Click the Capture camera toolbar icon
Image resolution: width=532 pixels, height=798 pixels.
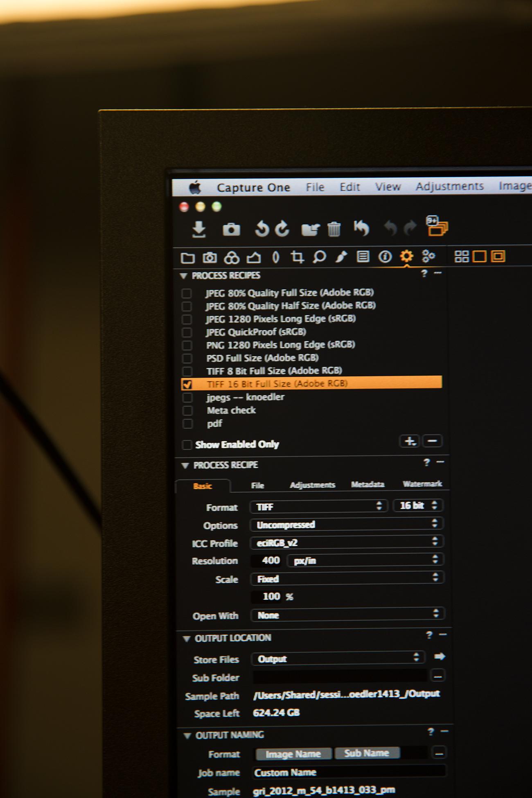[x=231, y=229]
